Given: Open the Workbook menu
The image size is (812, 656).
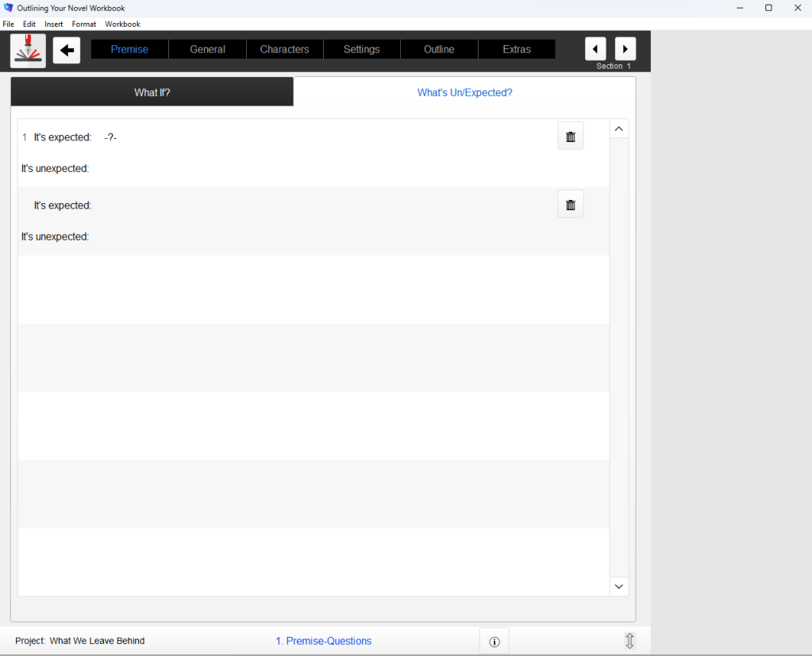Looking at the screenshot, I should click(x=123, y=25).
